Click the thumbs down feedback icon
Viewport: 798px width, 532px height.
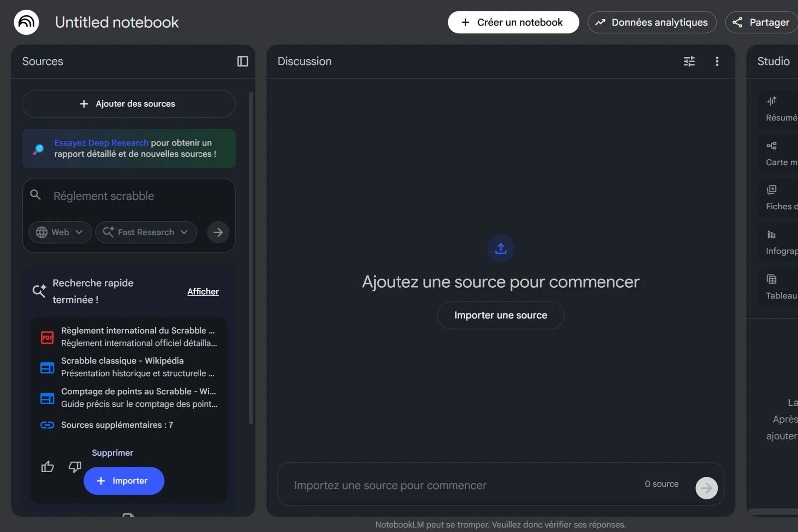[75, 467]
